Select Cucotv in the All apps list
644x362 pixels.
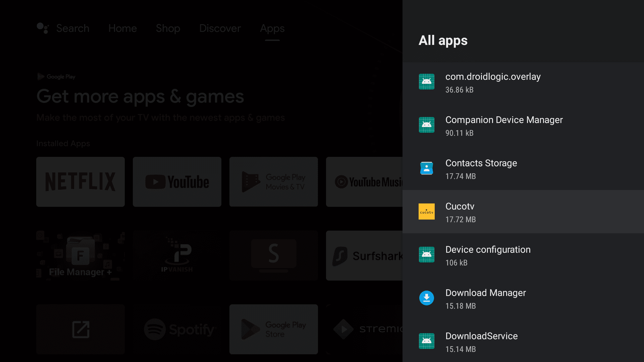[x=523, y=212]
